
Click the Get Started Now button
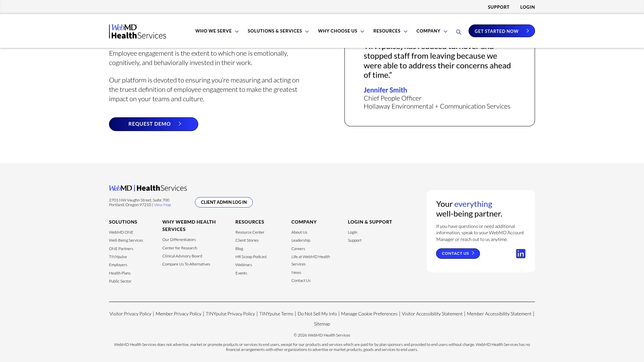click(501, 31)
